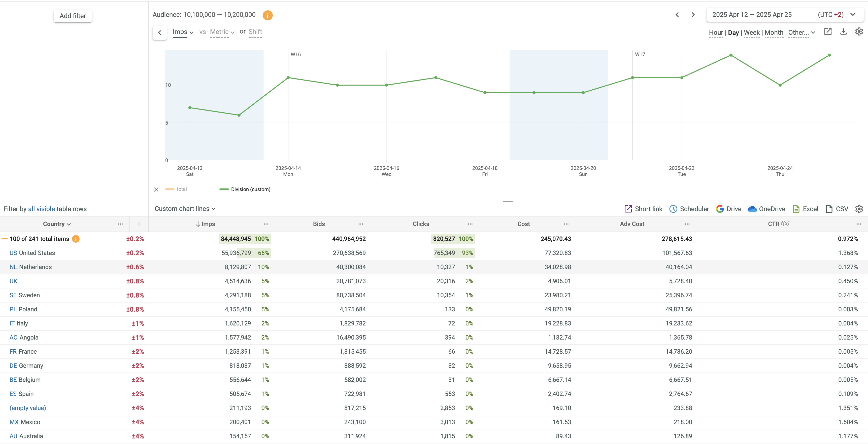Click the chart download icon

[843, 32]
